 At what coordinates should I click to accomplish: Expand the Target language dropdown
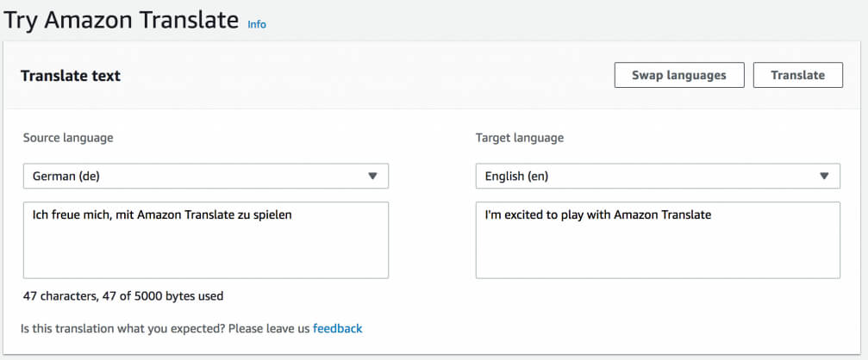657,176
